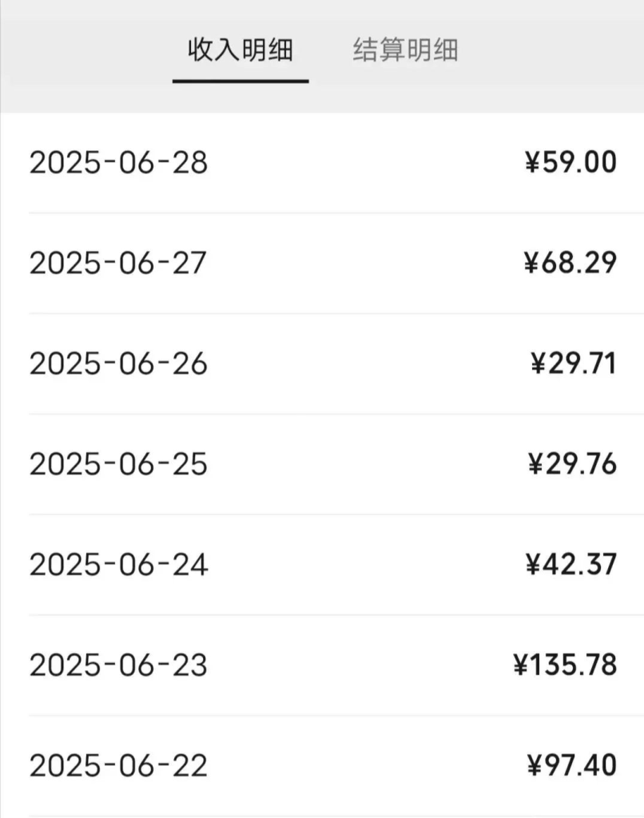644x818 pixels.
Task: Select the 2025-06-28 date entry
Action: 118,163
